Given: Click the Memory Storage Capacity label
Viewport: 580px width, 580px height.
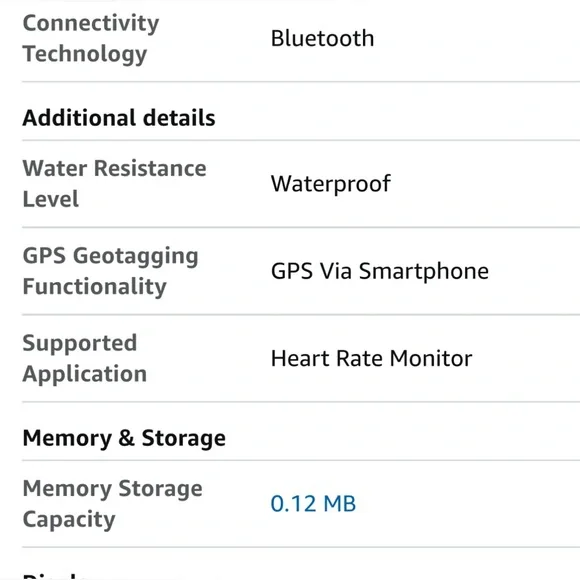Looking at the screenshot, I should click(112, 504).
